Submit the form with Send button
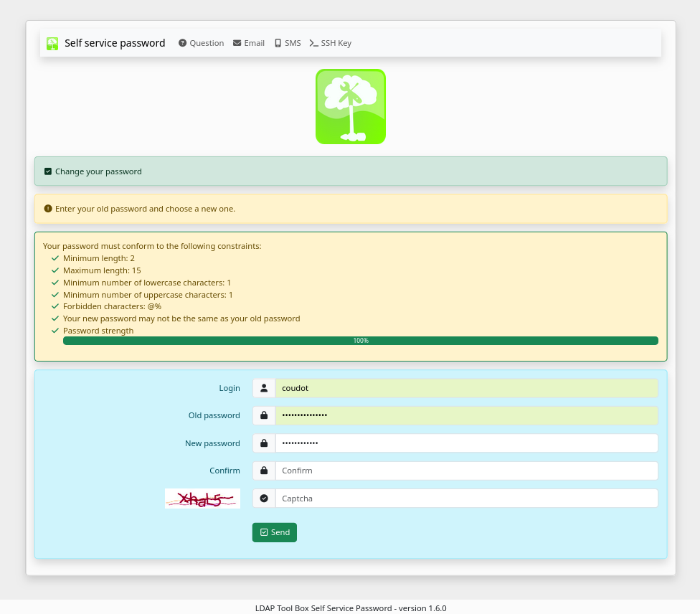 (x=275, y=532)
